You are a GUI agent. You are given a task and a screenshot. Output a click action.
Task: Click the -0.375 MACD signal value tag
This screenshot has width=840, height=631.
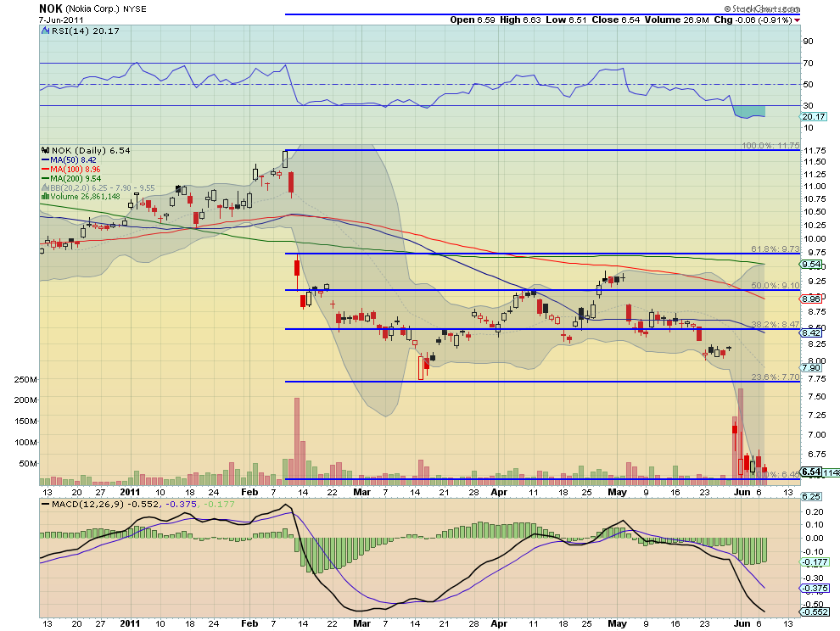point(815,588)
